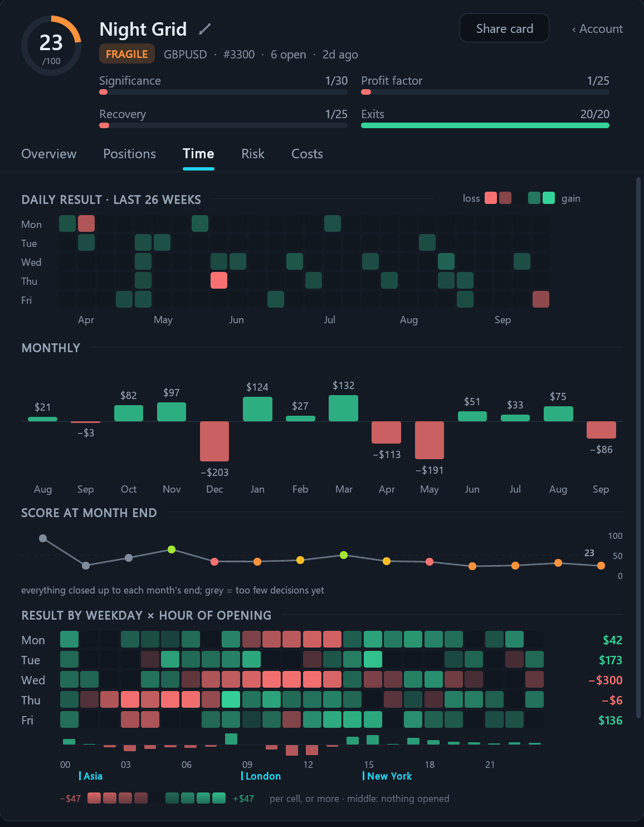This screenshot has width=644, height=827.
Task: Switch to the Positions tab
Action: pos(130,154)
